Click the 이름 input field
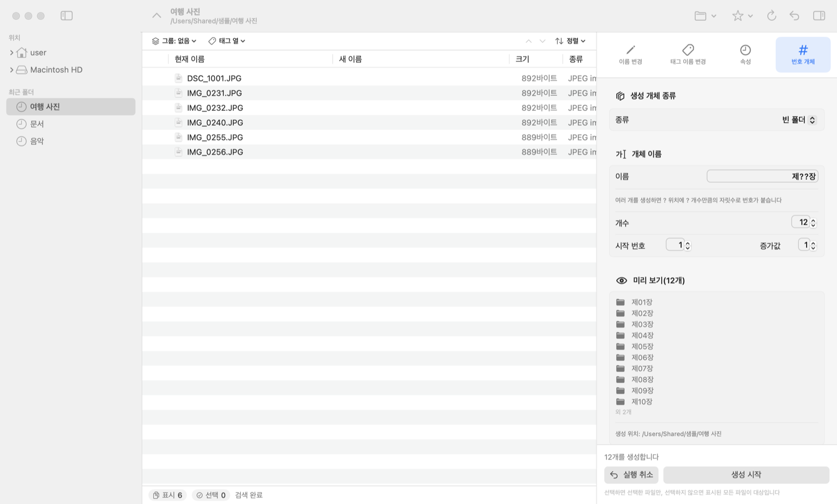Image resolution: width=837 pixels, height=504 pixels. [762, 176]
